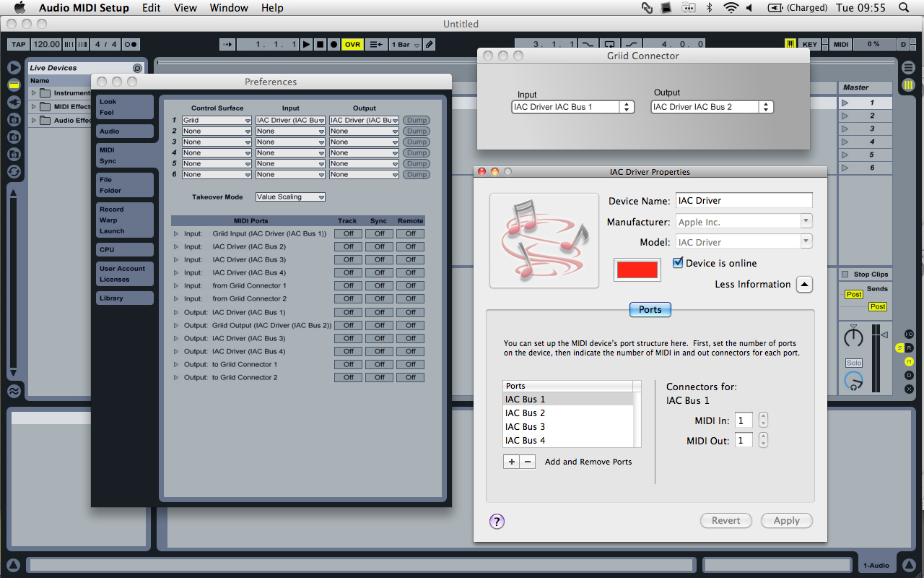Open the Plug-in Devices browser icon
Screen dimensions: 924x578
click(14, 102)
